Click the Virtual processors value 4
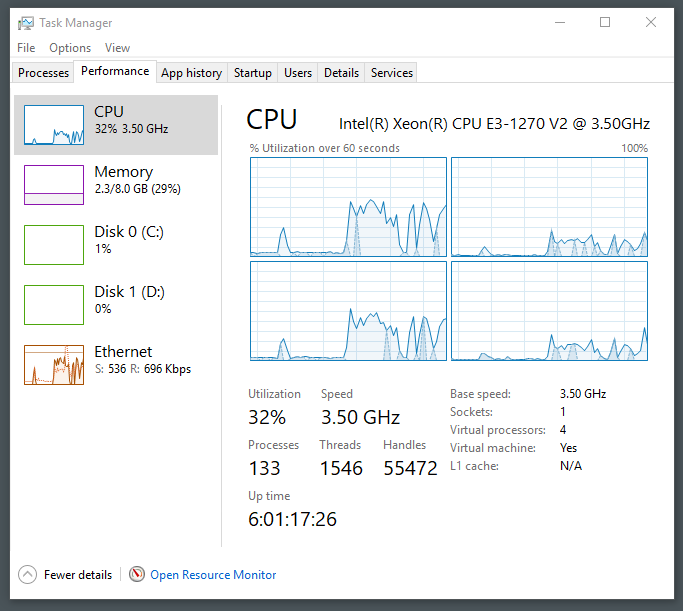The width and height of the screenshot is (683, 611). pyautogui.click(x=563, y=430)
